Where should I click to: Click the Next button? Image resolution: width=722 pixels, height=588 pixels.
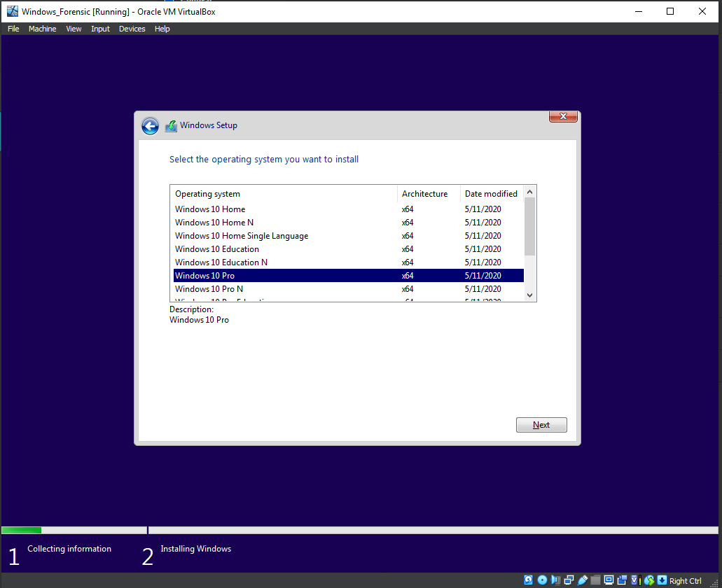pyautogui.click(x=541, y=425)
